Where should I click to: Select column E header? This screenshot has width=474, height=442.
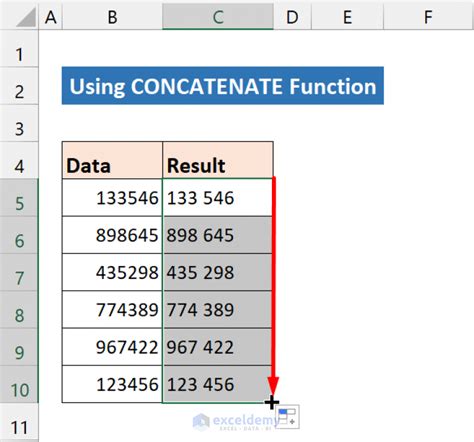[347, 17]
